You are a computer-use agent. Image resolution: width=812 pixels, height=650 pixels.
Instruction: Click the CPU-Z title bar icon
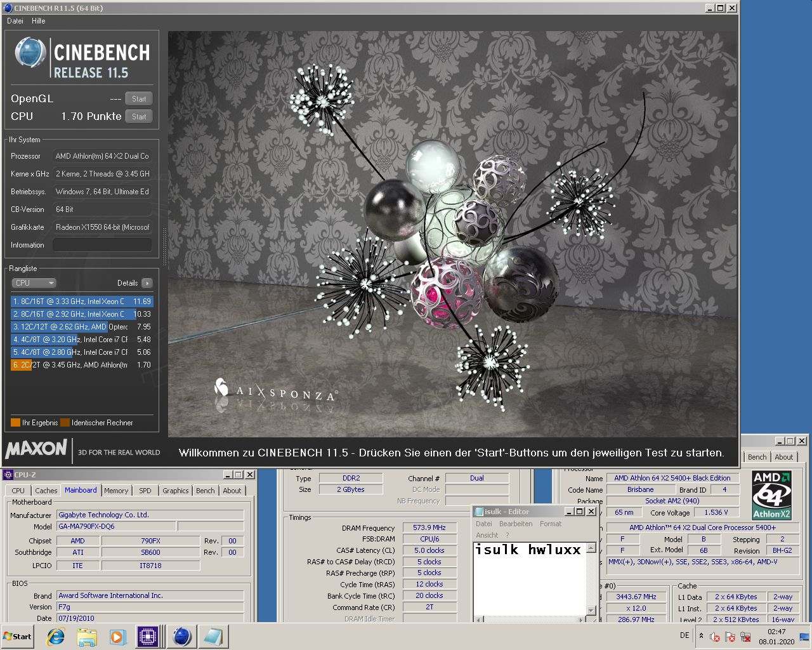pos(8,475)
